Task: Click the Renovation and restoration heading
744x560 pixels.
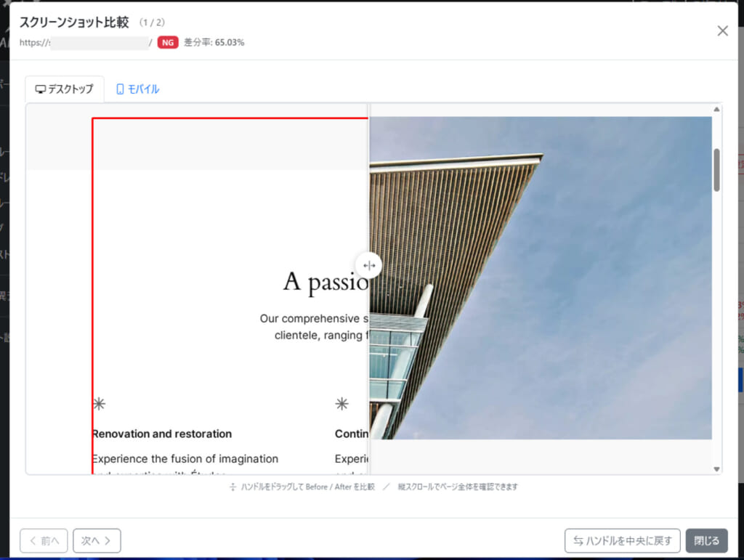Action: tap(162, 434)
